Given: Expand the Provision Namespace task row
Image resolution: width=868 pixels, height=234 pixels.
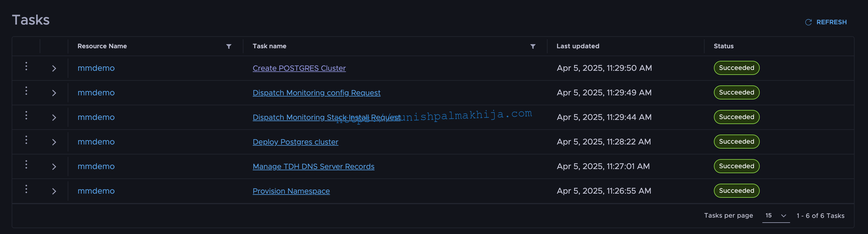Looking at the screenshot, I should tap(54, 192).
